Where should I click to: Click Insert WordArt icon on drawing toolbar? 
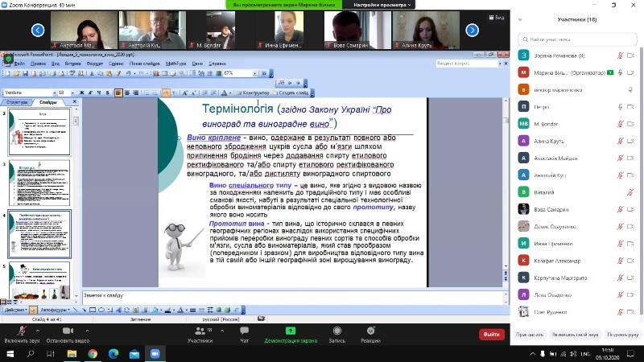point(118,310)
